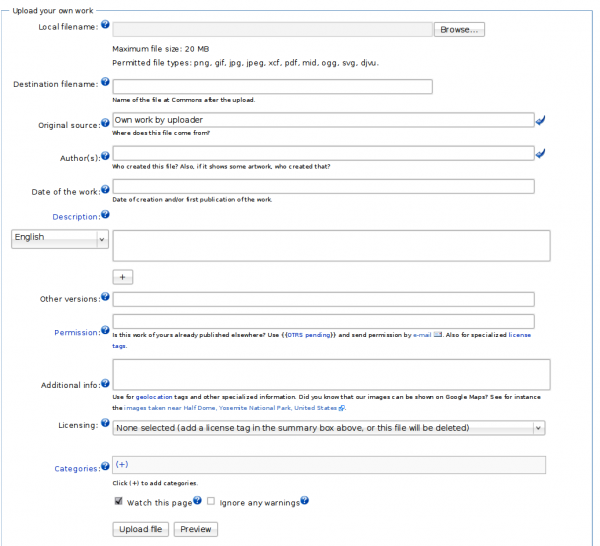Open images taken near Half Dome link
The image size is (600, 546).
click(x=230, y=408)
